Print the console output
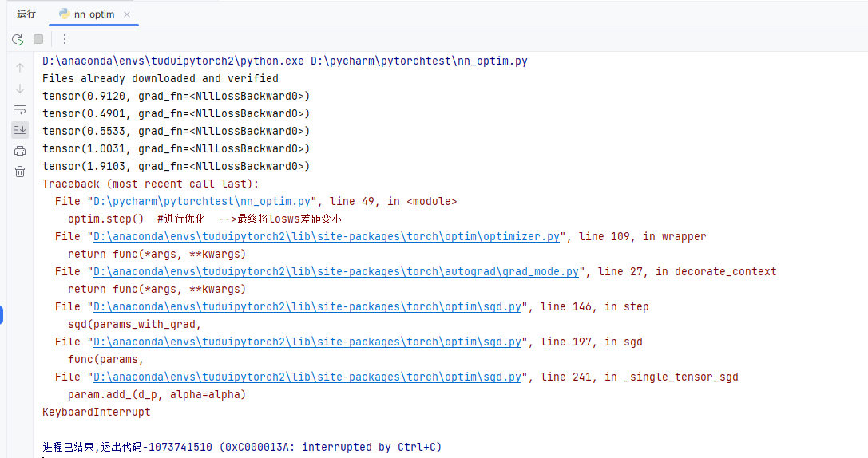The height and width of the screenshot is (458, 868). point(20,151)
